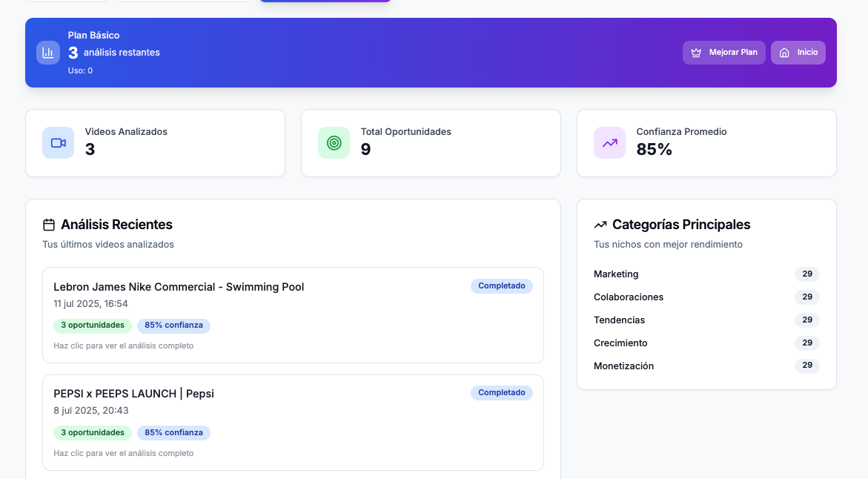The height and width of the screenshot is (479, 868).
Task: Click Completado badge on Lebron James analysis
Action: tap(502, 285)
